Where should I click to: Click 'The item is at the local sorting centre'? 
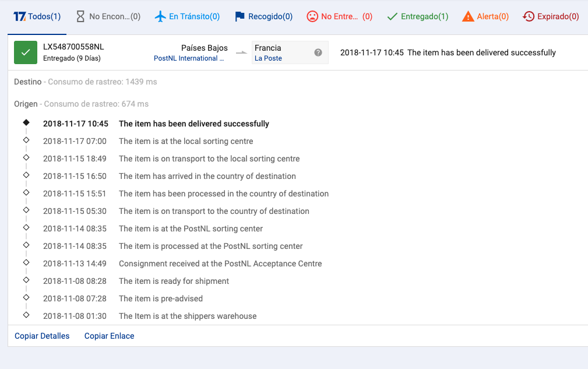[186, 142]
